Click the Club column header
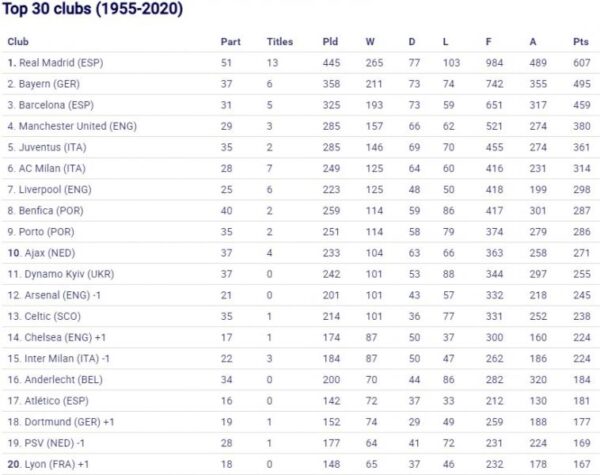 click(18, 41)
